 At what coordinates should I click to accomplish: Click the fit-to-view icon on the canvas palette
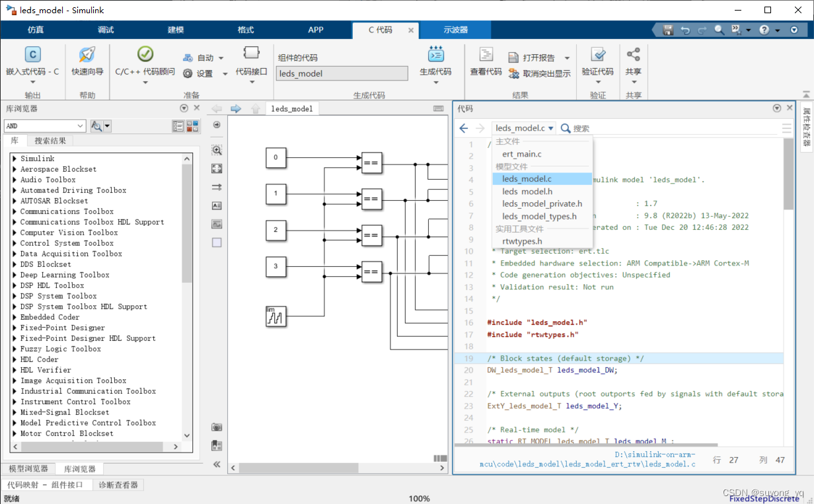pos(217,168)
